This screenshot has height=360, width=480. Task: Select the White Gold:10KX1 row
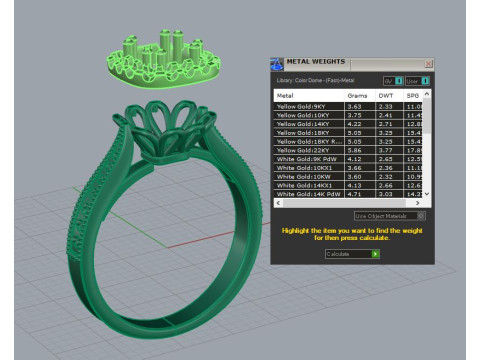click(348, 168)
